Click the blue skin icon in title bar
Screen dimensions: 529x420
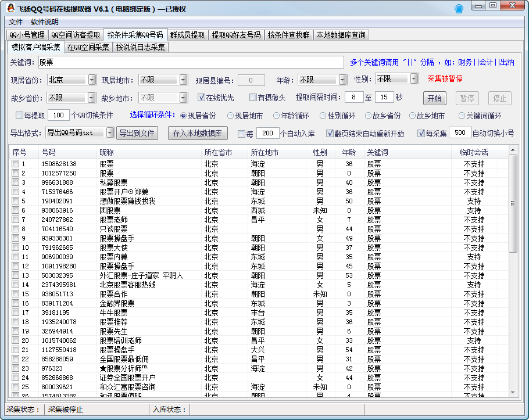(459, 8)
